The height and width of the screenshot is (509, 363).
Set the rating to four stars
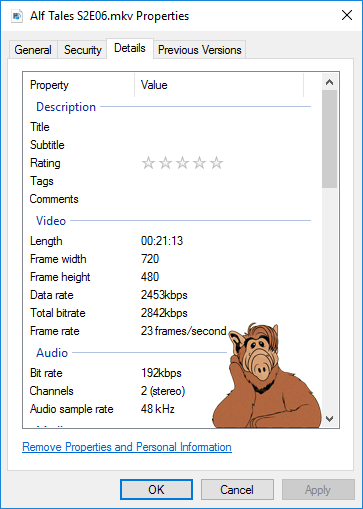pyautogui.click(x=199, y=163)
